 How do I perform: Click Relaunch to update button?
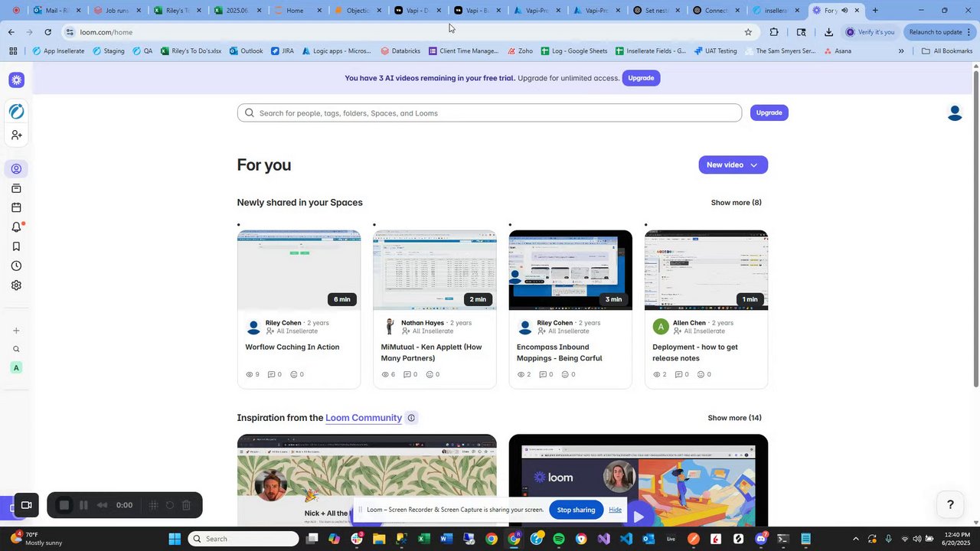coord(935,32)
